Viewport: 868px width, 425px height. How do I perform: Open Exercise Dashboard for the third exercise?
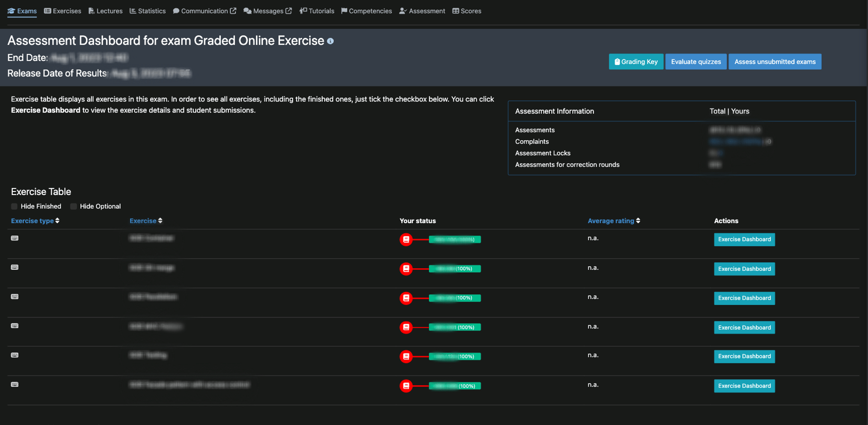coord(744,298)
